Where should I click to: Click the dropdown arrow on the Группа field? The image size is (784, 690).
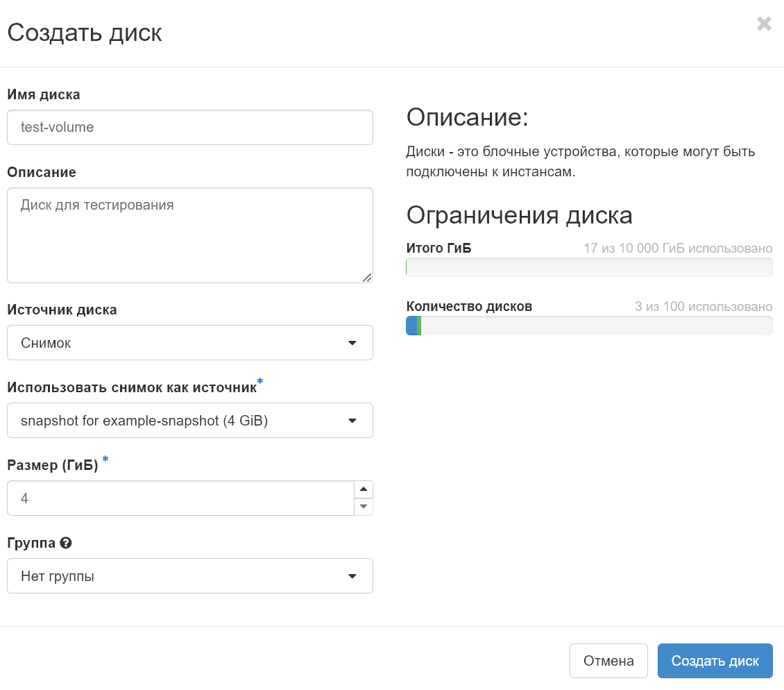tap(352, 575)
